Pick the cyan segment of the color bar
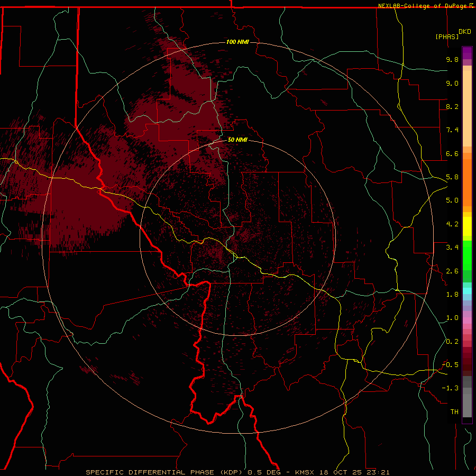This screenshot has width=476, height=476. (467, 291)
